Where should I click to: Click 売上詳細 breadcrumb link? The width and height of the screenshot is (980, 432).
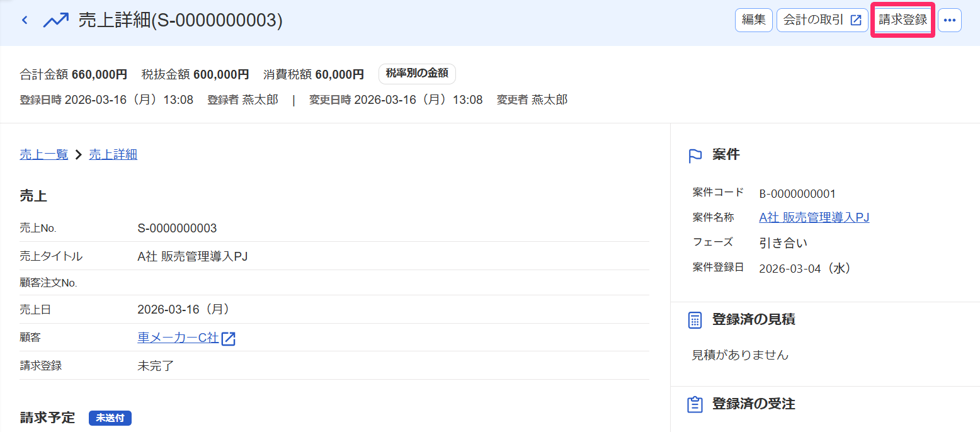(113, 154)
